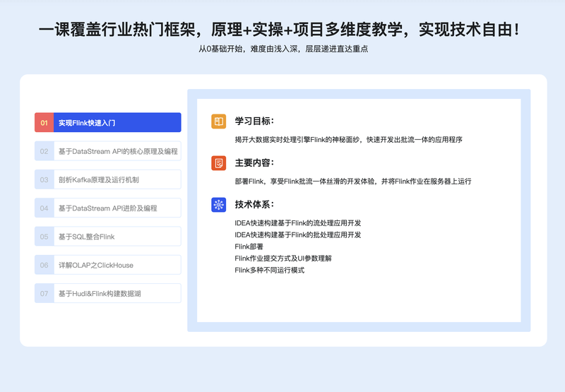
Task: Click line Flink多种不同运行模式
Action: click(x=270, y=271)
